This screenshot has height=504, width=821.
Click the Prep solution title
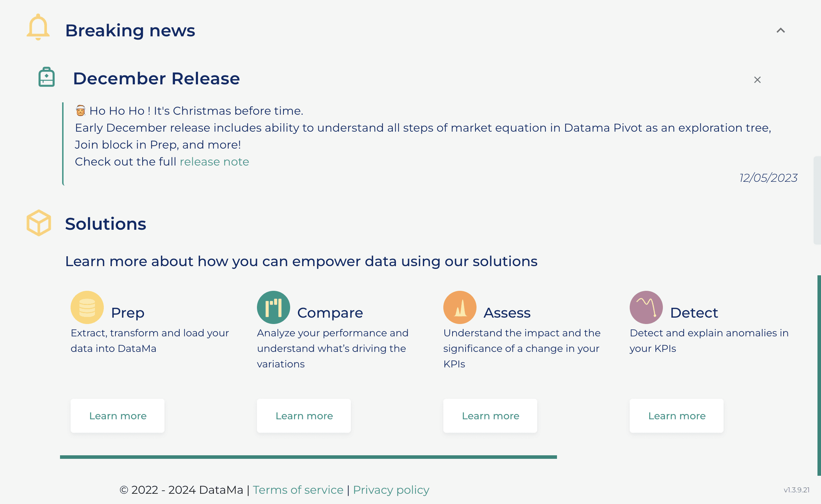point(128,313)
